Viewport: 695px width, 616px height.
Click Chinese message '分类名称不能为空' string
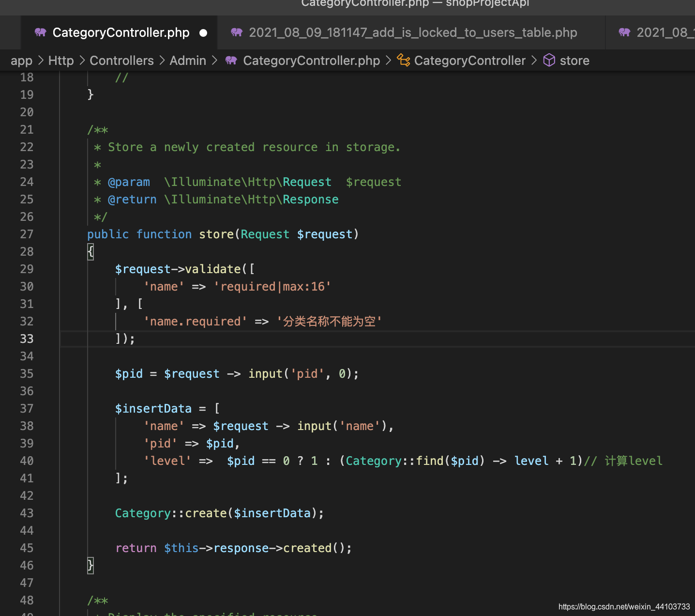329,322
